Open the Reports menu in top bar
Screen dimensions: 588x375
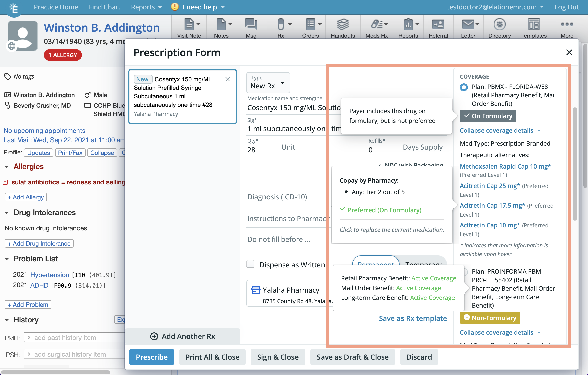pos(146,7)
